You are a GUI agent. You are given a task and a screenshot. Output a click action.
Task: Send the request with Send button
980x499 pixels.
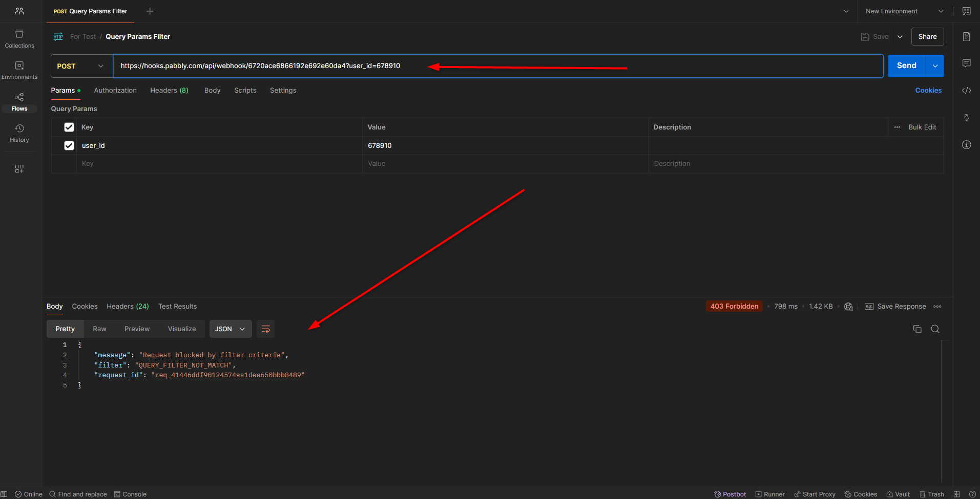(906, 66)
